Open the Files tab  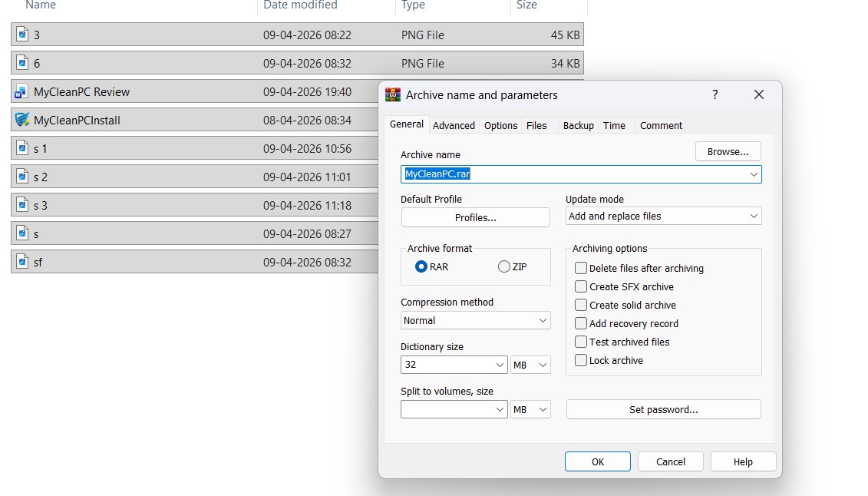tap(536, 126)
